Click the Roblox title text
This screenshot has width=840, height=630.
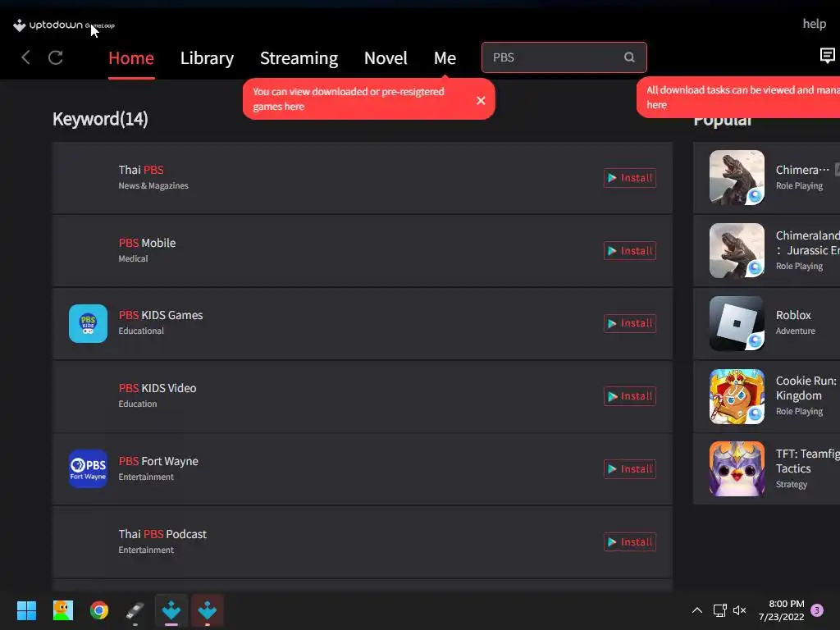point(793,315)
